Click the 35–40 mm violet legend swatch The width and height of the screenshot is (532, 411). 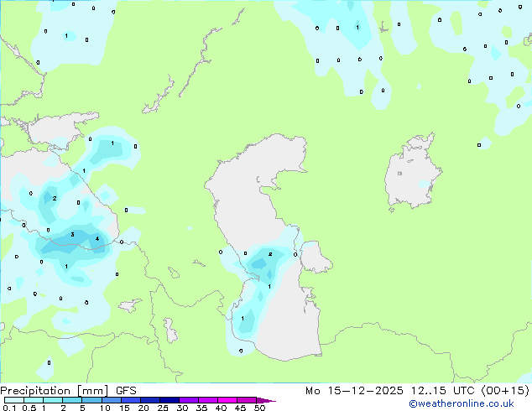[x=207, y=400]
